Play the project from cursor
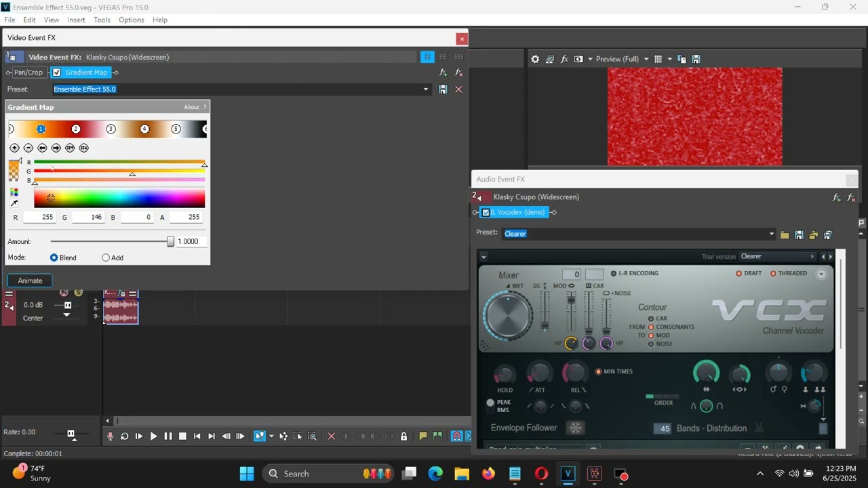Image resolution: width=868 pixels, height=488 pixels. [x=153, y=436]
